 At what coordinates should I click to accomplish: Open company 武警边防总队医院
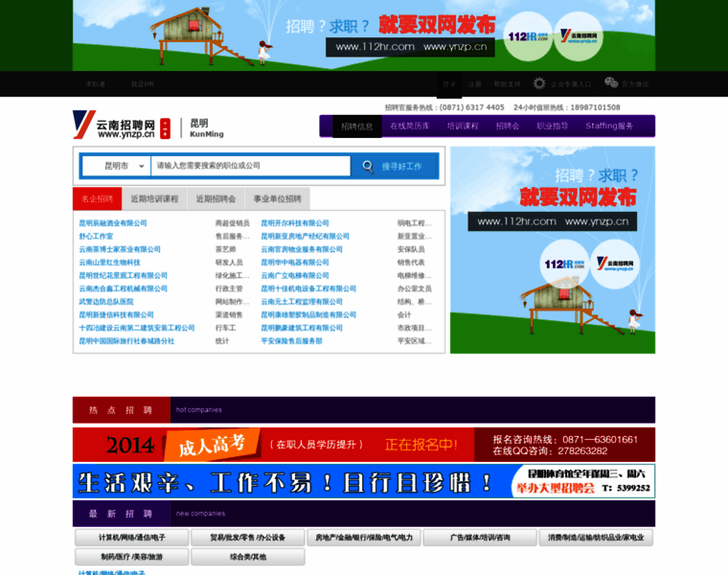pos(106,302)
